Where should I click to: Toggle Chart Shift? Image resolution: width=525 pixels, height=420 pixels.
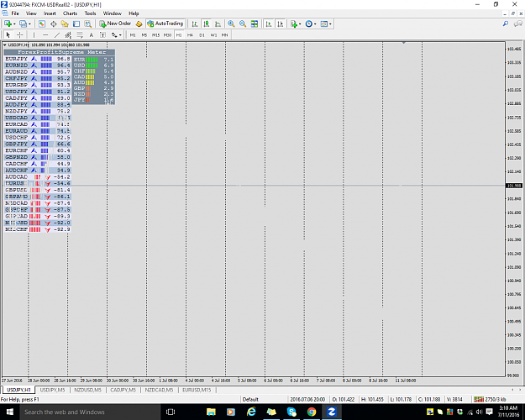[281, 24]
